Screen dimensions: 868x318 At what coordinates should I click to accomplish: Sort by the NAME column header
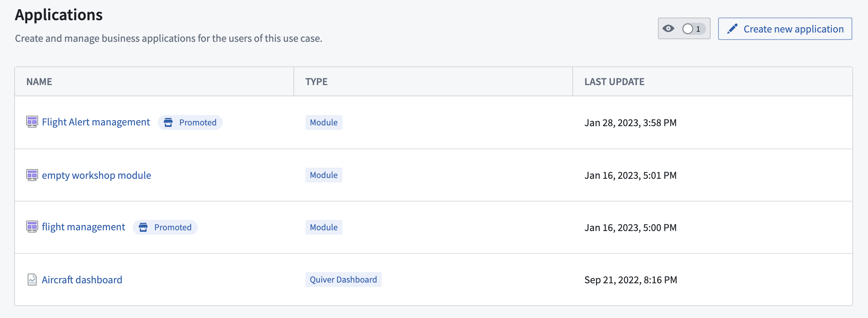pyautogui.click(x=39, y=82)
